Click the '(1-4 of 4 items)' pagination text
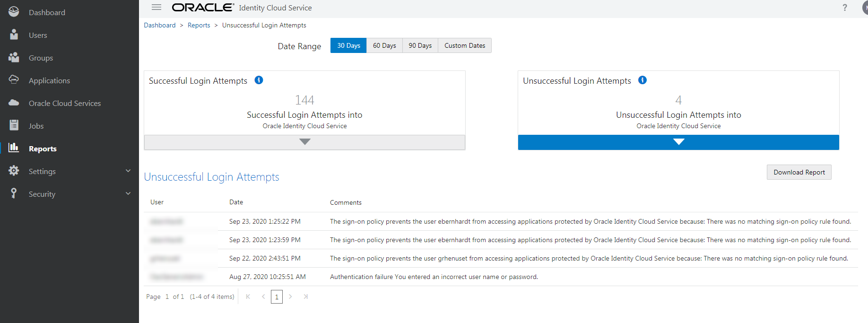The width and height of the screenshot is (868, 323). [212, 297]
